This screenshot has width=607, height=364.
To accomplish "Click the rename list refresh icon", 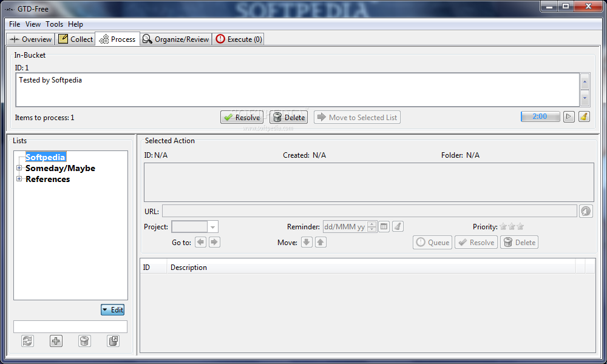I will click(27, 341).
